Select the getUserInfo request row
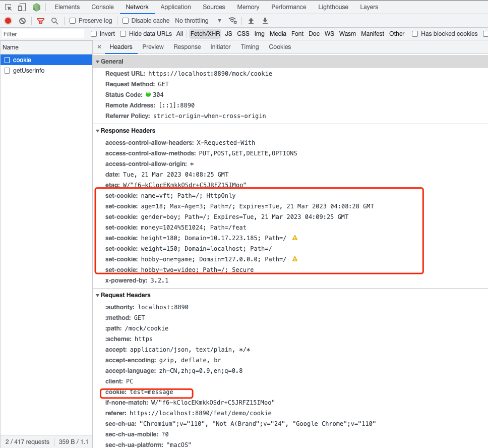 pos(46,71)
